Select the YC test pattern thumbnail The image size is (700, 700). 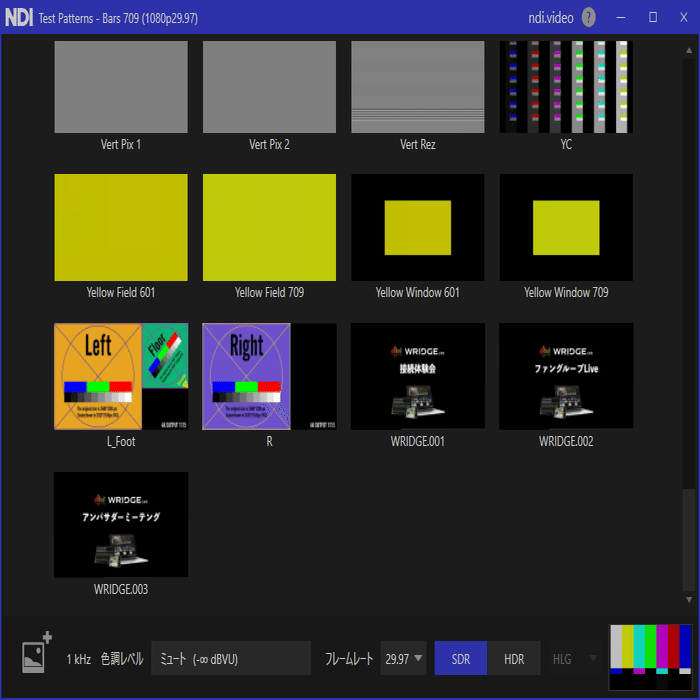(566, 87)
